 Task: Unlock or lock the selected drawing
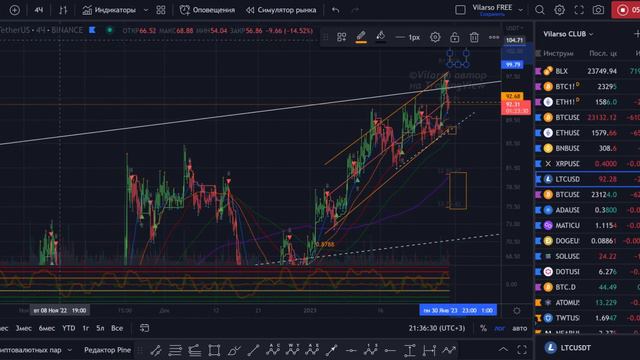[x=454, y=37]
